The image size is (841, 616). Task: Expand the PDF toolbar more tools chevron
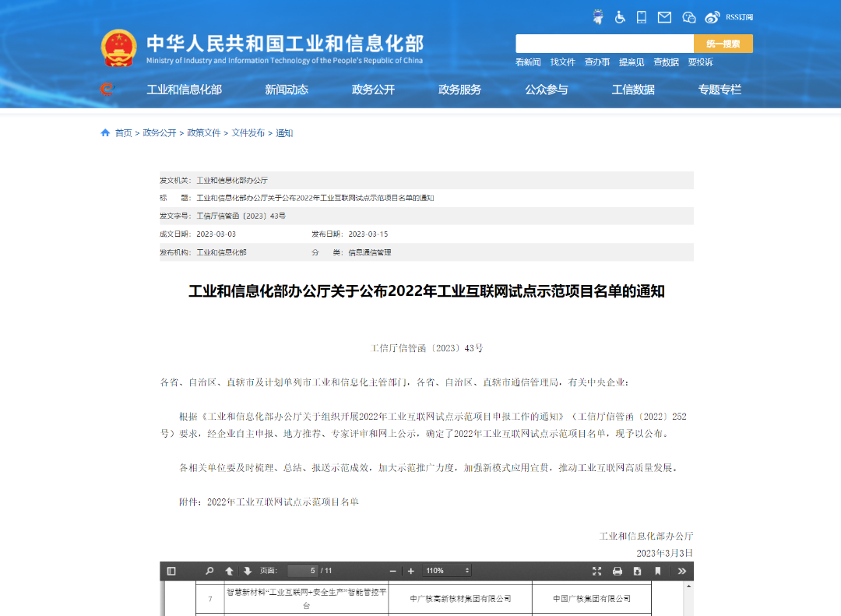(682, 571)
